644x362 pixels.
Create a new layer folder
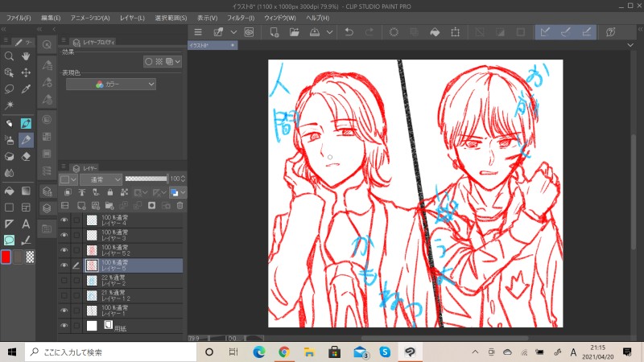point(109,206)
